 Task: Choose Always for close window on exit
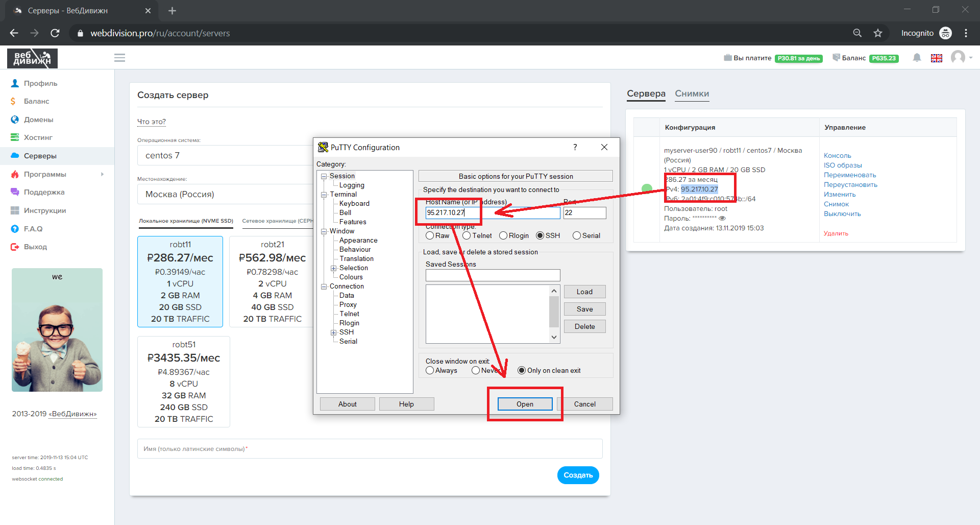click(430, 370)
